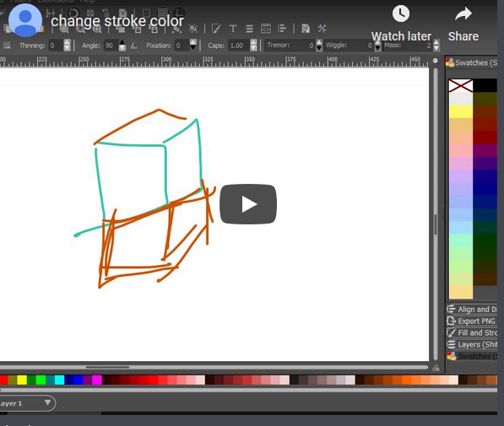The image size is (504, 426).
Task: Increase the Thinning value stepper
Action: 67,42
